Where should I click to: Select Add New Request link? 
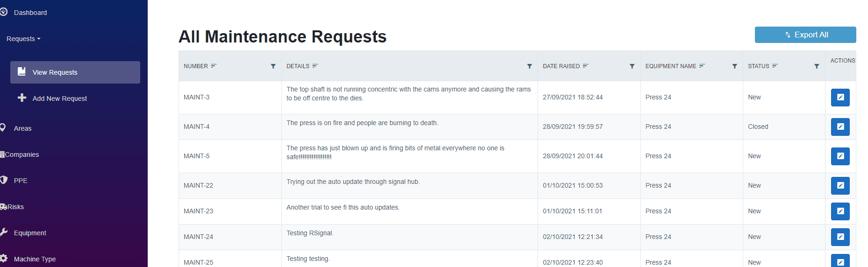pyautogui.click(x=59, y=98)
